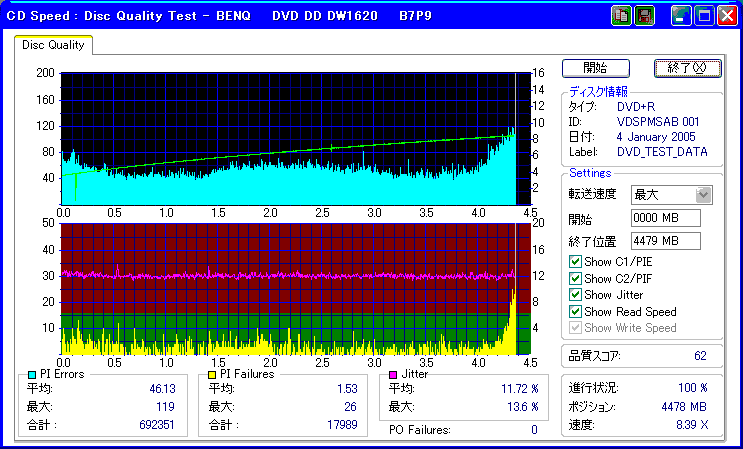Click the lower PI Failures jitter graph
This screenshot has width=743, height=449.
tap(295, 288)
